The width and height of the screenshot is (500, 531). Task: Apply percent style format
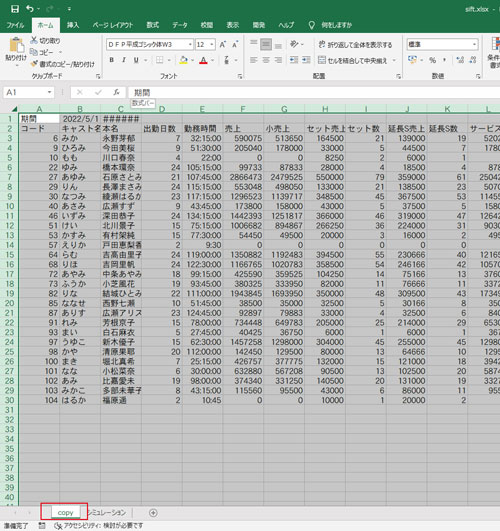tap(433, 60)
